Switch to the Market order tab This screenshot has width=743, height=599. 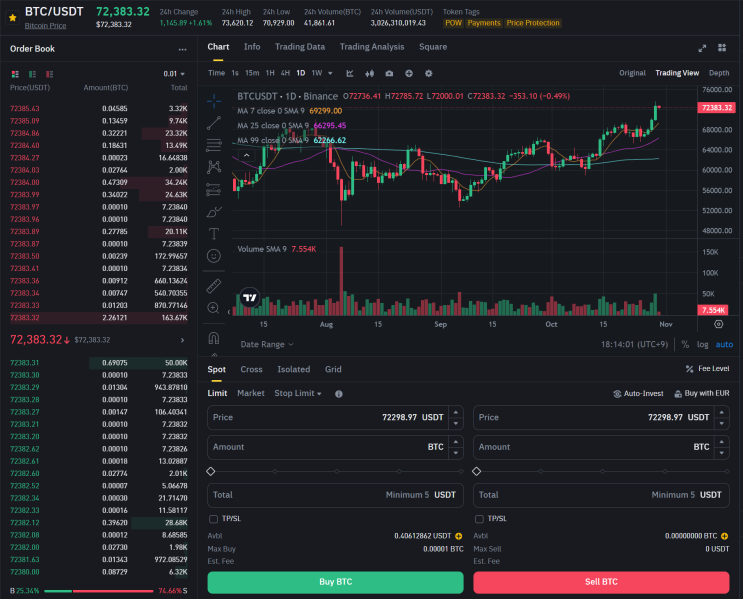pos(251,393)
